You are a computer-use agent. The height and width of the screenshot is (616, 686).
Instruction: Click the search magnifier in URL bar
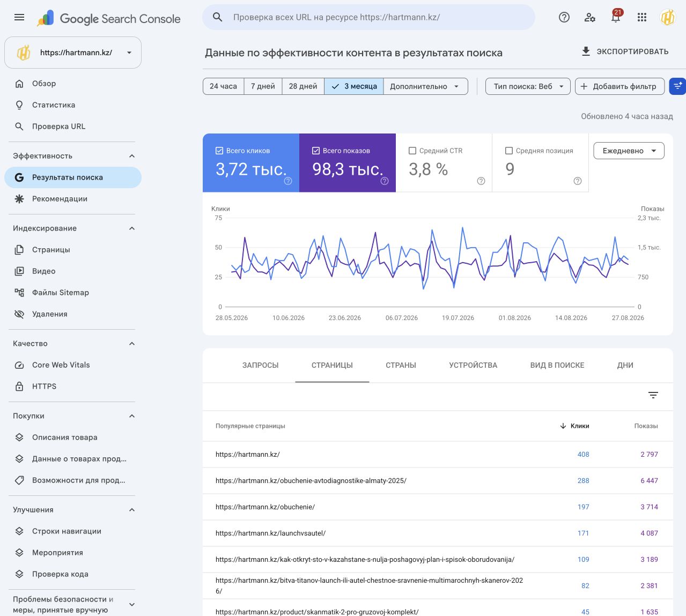[218, 17]
